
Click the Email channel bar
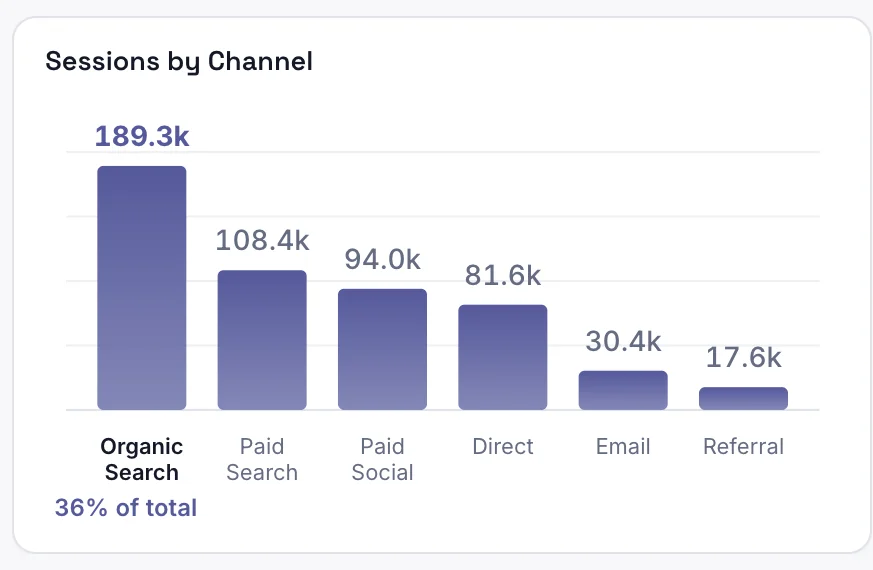623,390
